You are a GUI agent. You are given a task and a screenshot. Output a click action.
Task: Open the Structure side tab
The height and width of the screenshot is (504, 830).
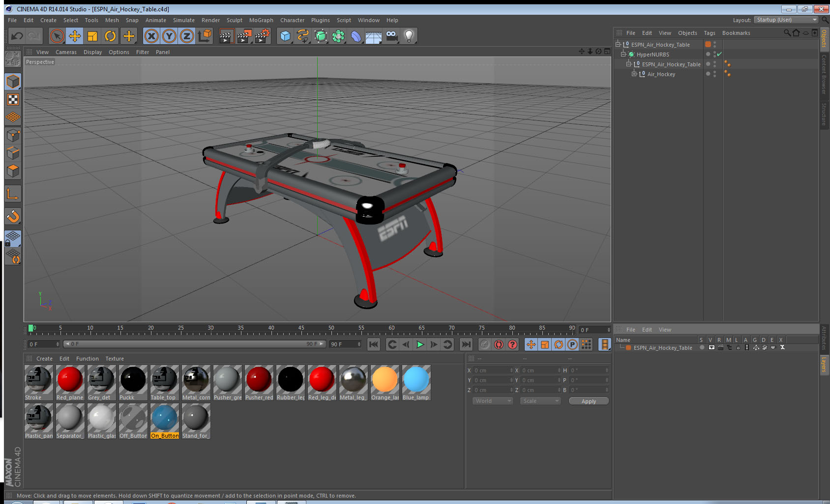coord(824,114)
